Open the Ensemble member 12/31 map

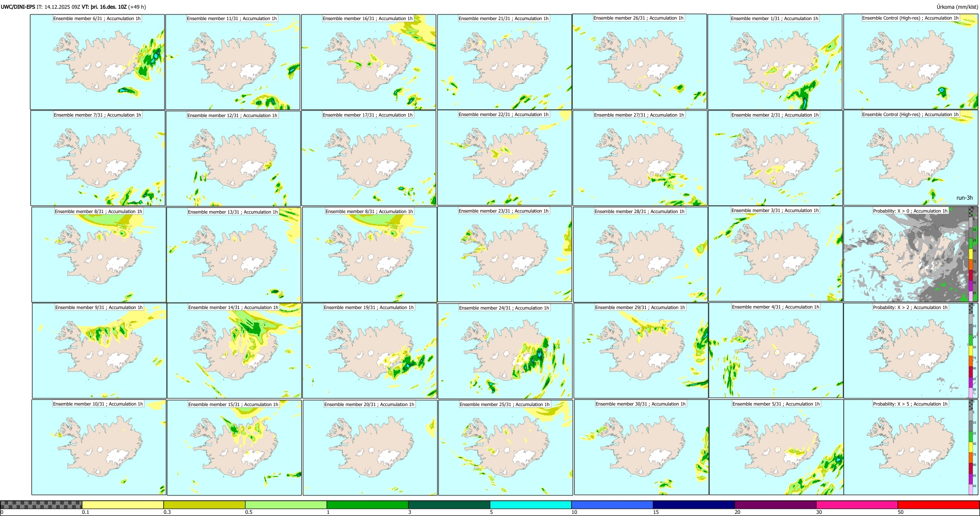click(x=233, y=158)
